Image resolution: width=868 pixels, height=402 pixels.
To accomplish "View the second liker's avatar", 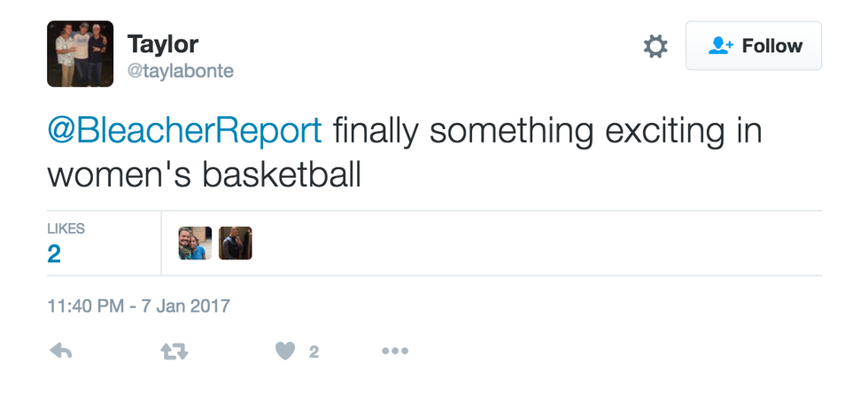I will [x=236, y=243].
